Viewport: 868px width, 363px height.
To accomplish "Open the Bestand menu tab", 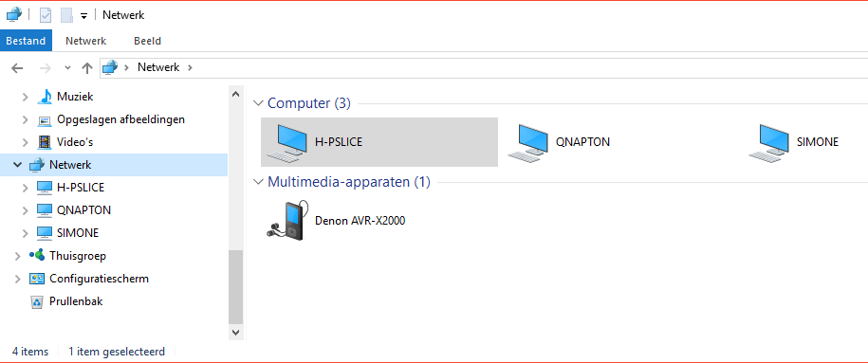I will (x=26, y=41).
